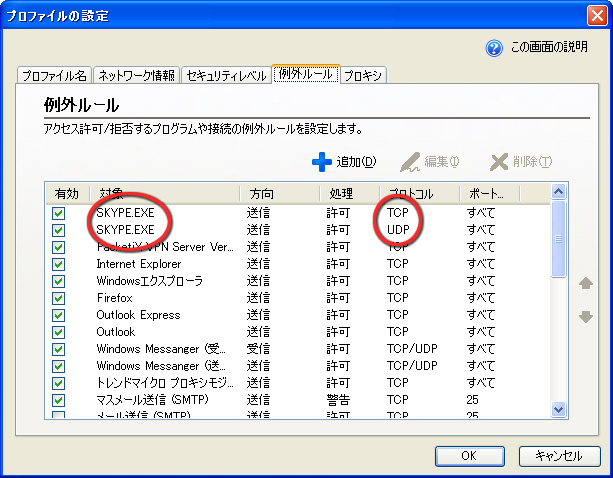
Task: Close the profile settings dialog window
Action: (x=596, y=15)
